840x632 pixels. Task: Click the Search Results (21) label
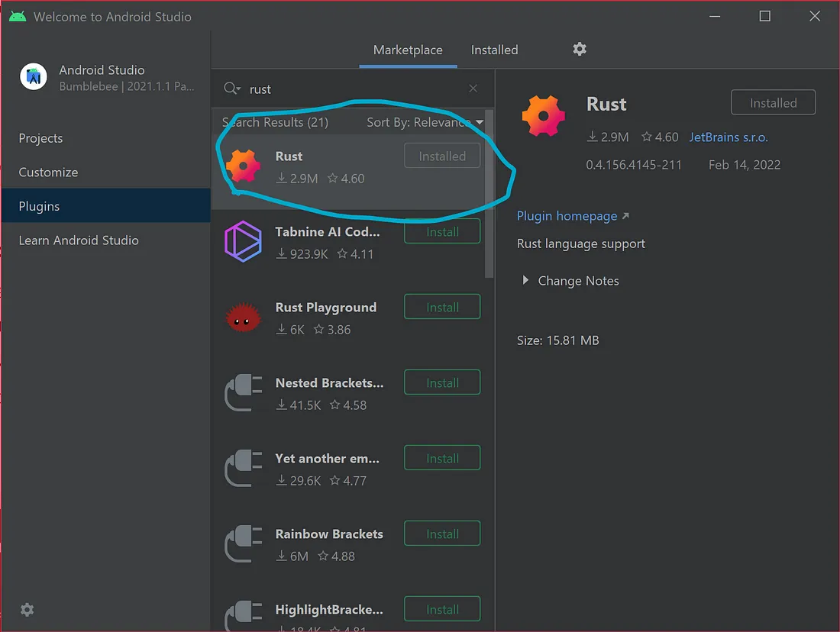tap(275, 122)
